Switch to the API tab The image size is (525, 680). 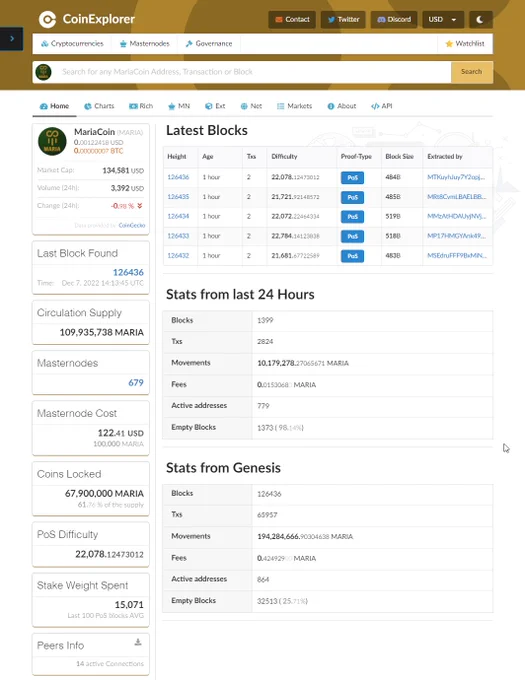[x=382, y=106]
